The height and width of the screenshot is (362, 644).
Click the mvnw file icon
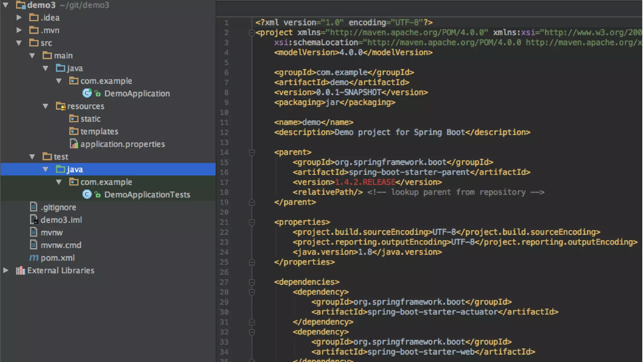tap(34, 232)
